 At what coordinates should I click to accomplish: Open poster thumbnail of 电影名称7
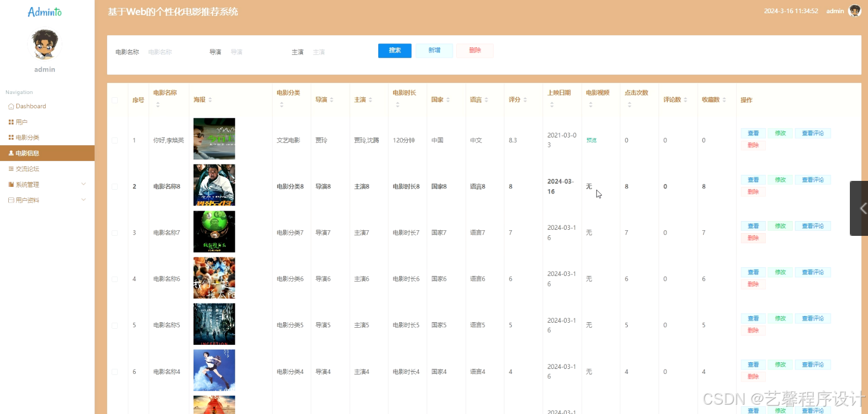[x=214, y=231]
